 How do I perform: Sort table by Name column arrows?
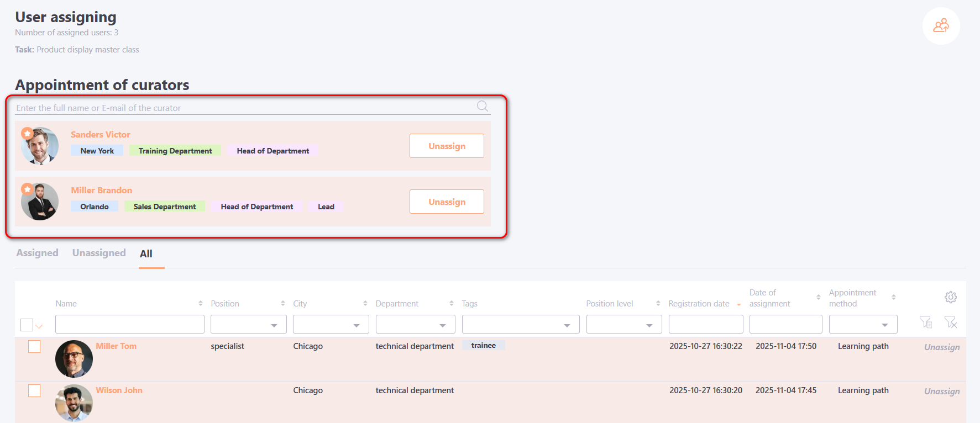click(x=200, y=304)
